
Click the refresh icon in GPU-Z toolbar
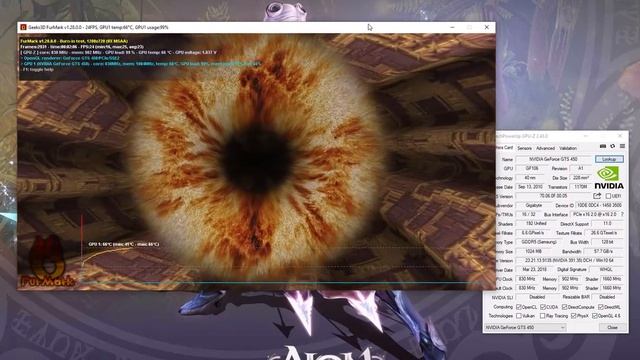(x=613, y=146)
